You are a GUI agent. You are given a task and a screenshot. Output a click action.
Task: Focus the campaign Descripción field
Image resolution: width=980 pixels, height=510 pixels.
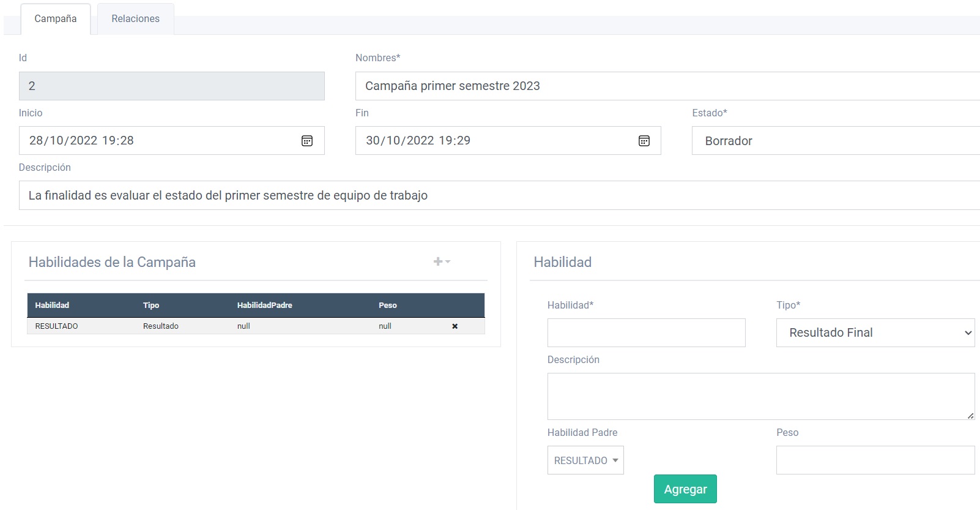click(x=499, y=195)
